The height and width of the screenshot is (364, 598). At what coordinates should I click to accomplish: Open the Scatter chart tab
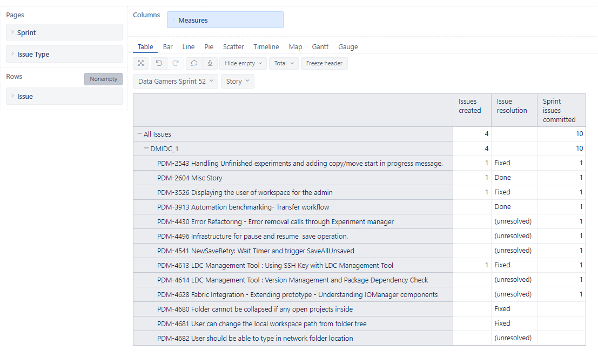[x=233, y=46]
